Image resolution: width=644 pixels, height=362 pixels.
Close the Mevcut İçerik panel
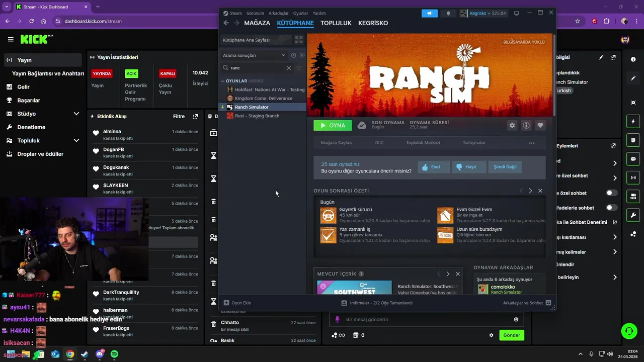pos(458,274)
